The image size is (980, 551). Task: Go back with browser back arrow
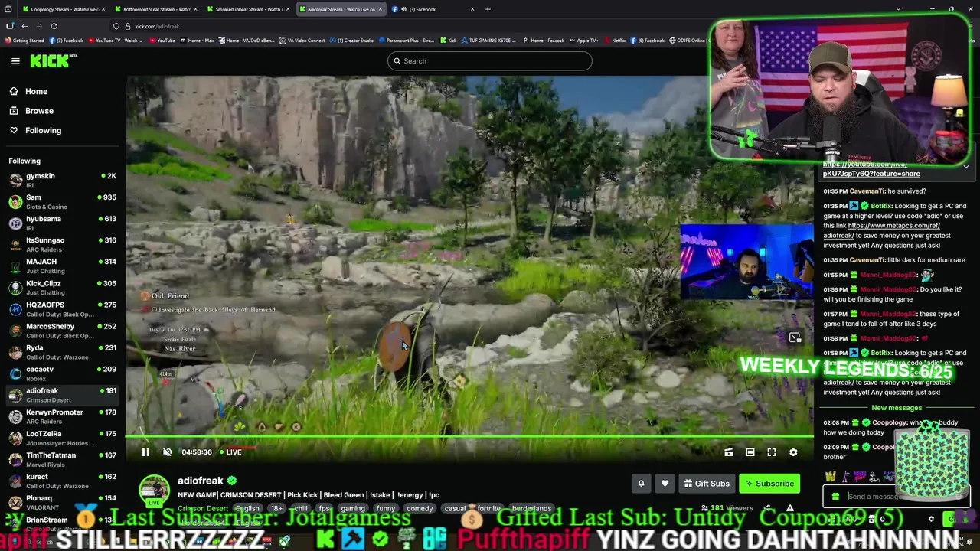click(x=24, y=26)
